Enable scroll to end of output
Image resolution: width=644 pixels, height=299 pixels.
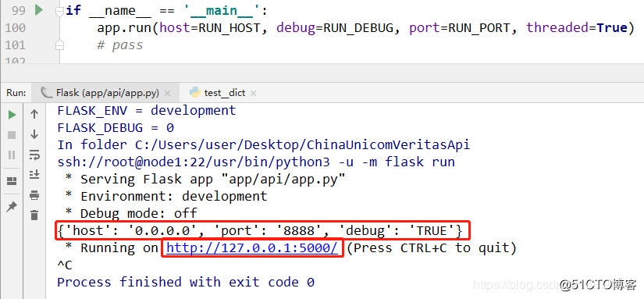point(34,175)
